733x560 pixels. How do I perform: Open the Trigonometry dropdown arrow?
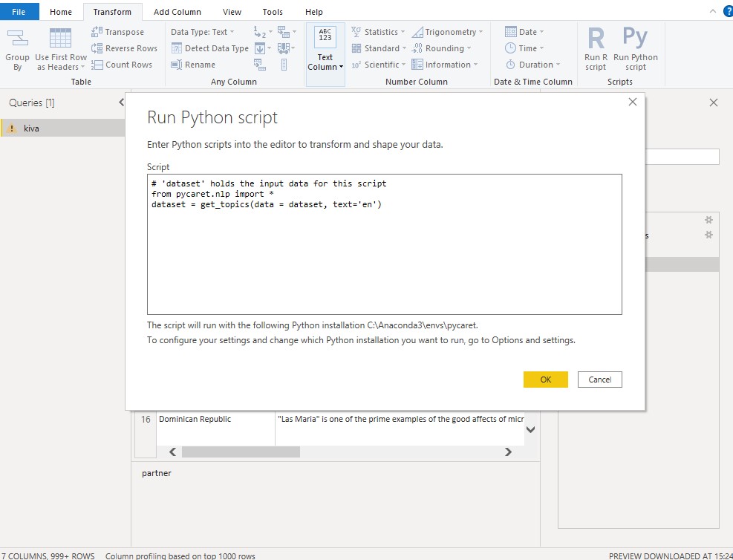point(480,32)
